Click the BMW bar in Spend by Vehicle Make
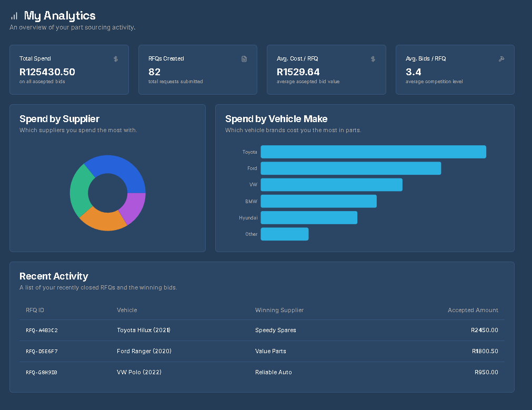532x410 pixels. [318, 201]
